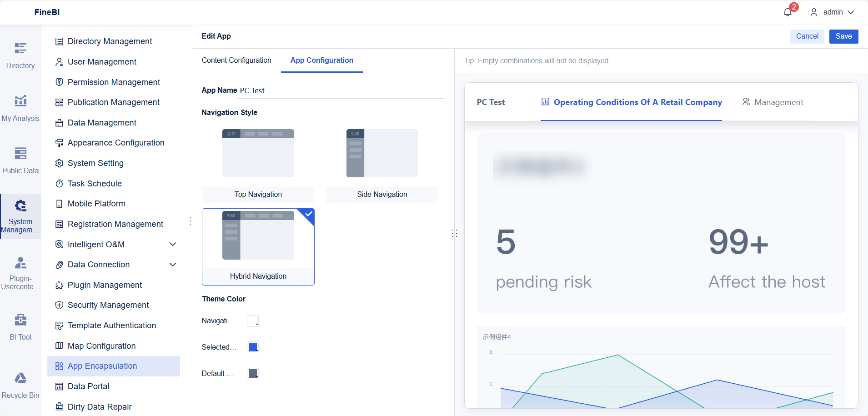Select Hybrid Navigation style
The height and width of the screenshot is (416, 868).
(258, 247)
